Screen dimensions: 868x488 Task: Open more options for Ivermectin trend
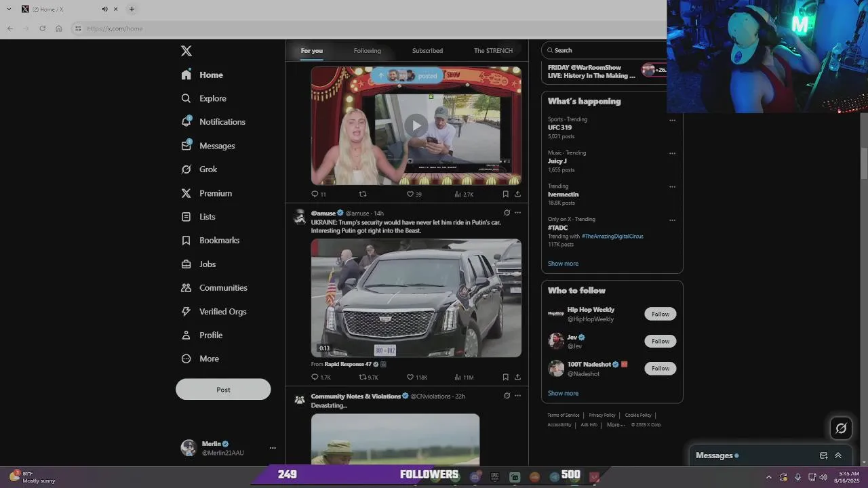pyautogui.click(x=672, y=186)
